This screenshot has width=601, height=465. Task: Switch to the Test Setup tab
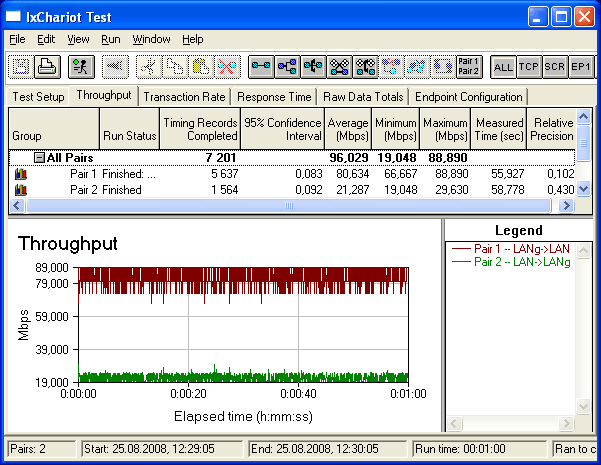click(x=38, y=97)
